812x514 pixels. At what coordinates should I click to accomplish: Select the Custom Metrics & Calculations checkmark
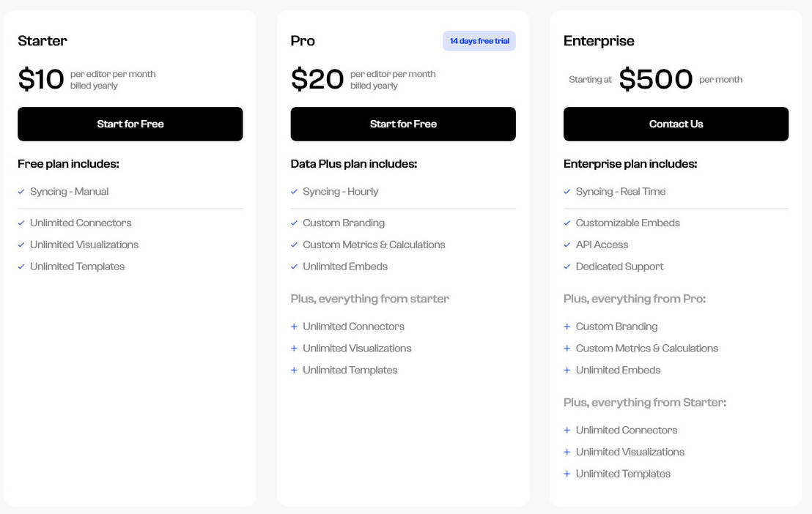point(294,245)
